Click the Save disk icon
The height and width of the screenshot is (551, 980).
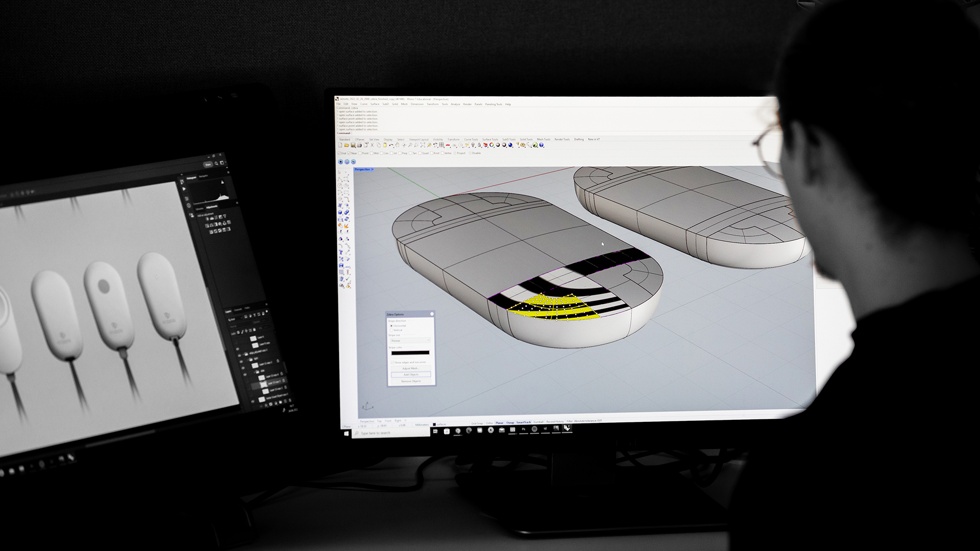353,145
